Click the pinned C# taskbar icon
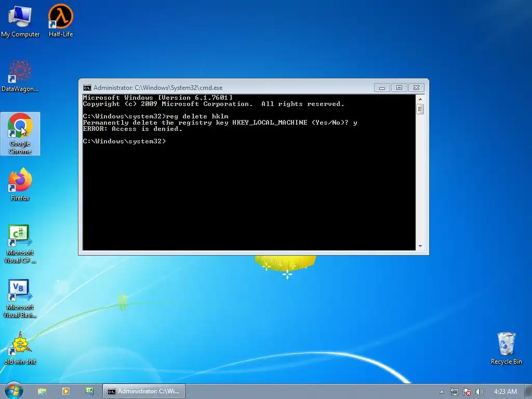532x399 pixels. pos(89,392)
